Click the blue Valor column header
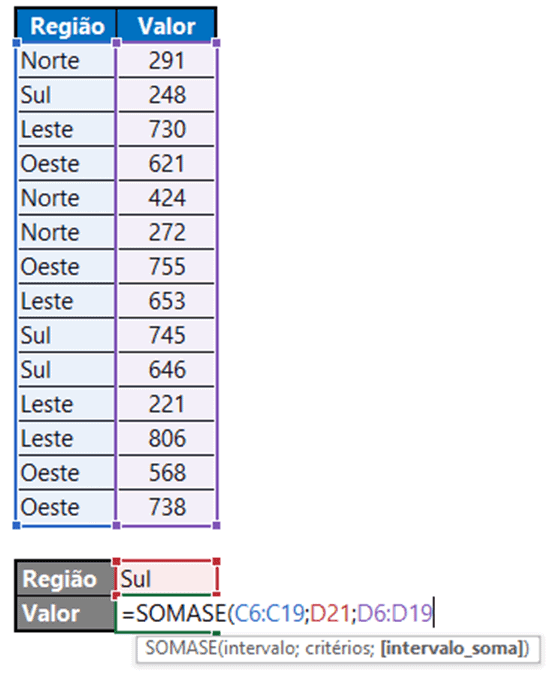 (166, 26)
